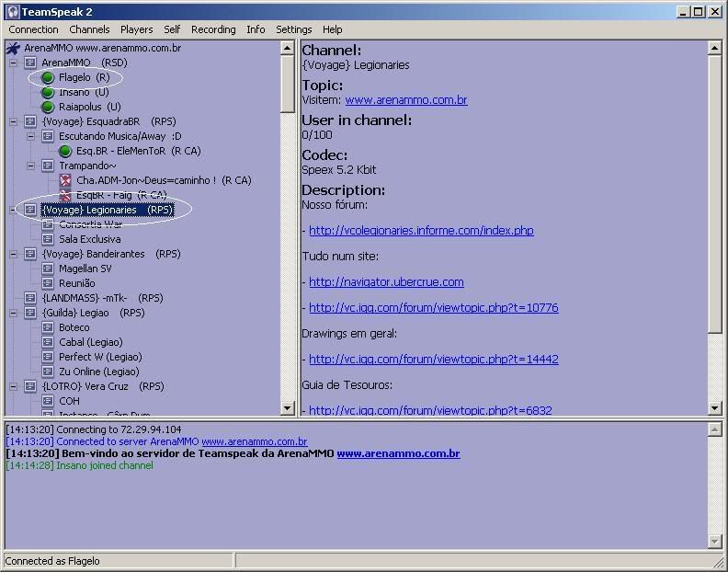Click the 'Insano joined channel' log entry
This screenshot has height=572, width=728.
[x=79, y=465]
